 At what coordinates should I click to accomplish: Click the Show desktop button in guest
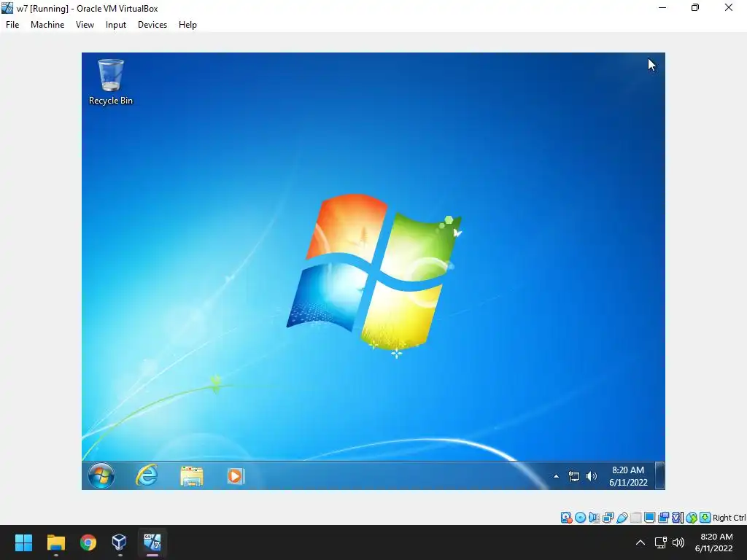click(x=659, y=475)
